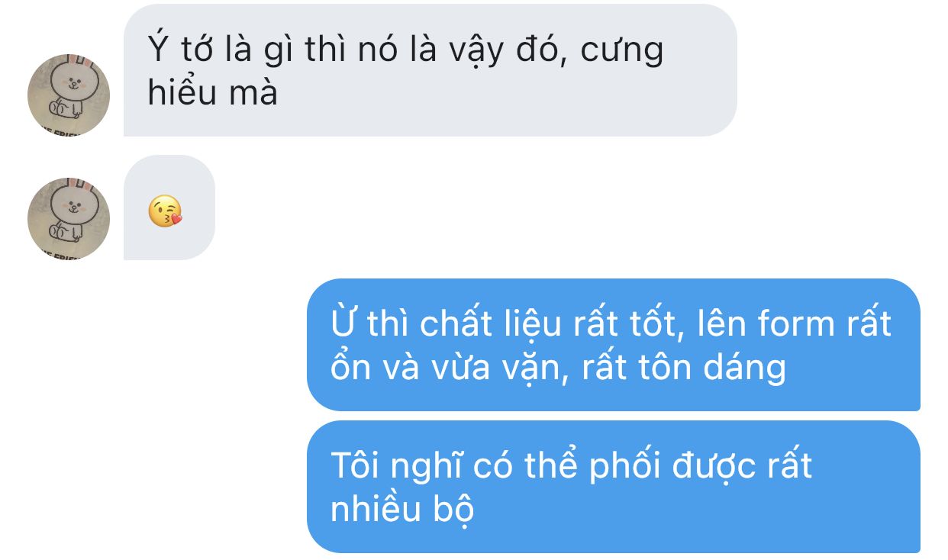This screenshot has height=560, width=948.
Task: Select the gray bubble containing the kiss emoji
Action: pyautogui.click(x=169, y=208)
